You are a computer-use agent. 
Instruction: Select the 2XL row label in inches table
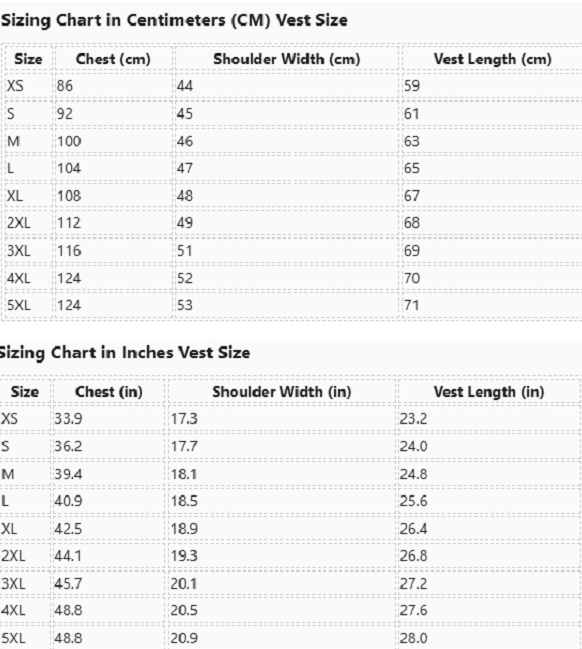click(13, 555)
